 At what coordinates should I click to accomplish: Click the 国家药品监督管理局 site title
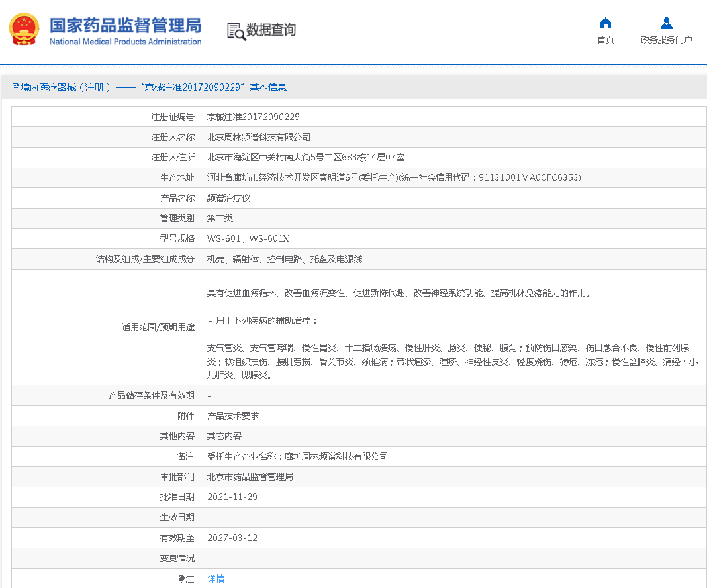pyautogui.click(x=126, y=25)
